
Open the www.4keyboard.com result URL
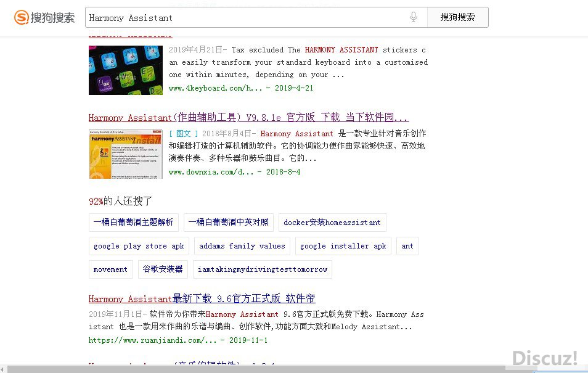coord(215,88)
